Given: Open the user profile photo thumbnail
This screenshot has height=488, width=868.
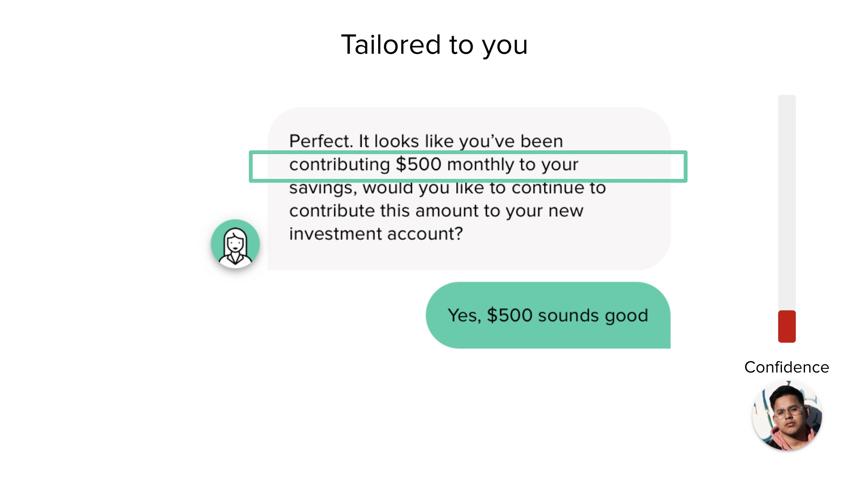Looking at the screenshot, I should tap(787, 415).
